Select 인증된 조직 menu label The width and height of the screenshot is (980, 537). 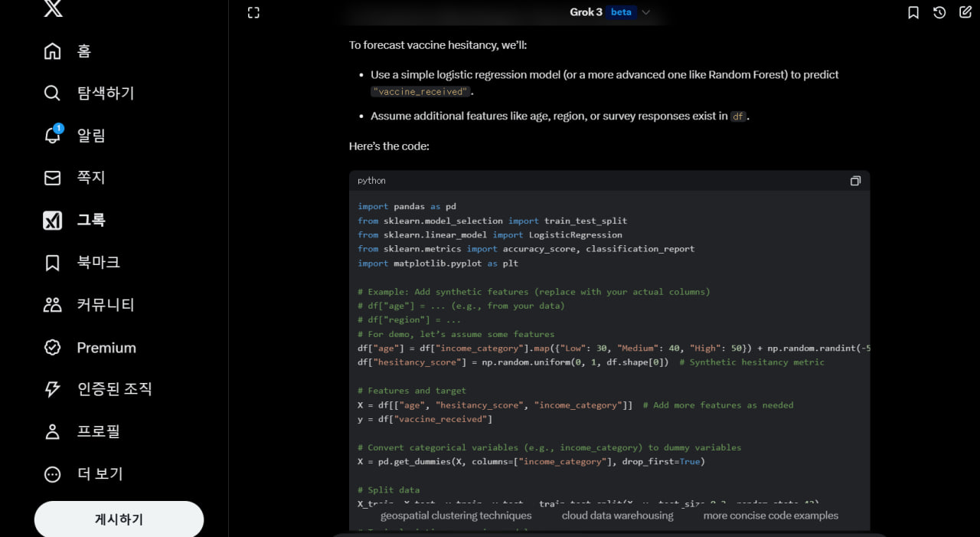(x=115, y=389)
